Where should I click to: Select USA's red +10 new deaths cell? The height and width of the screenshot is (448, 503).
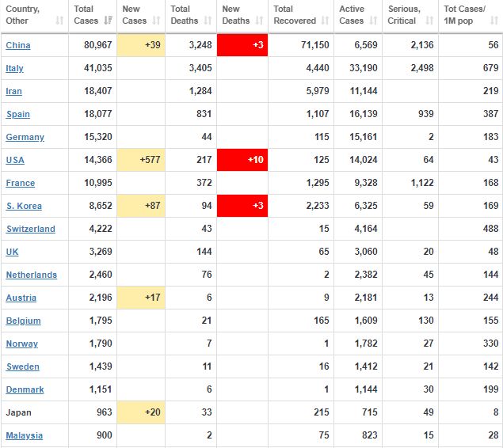[242, 160]
